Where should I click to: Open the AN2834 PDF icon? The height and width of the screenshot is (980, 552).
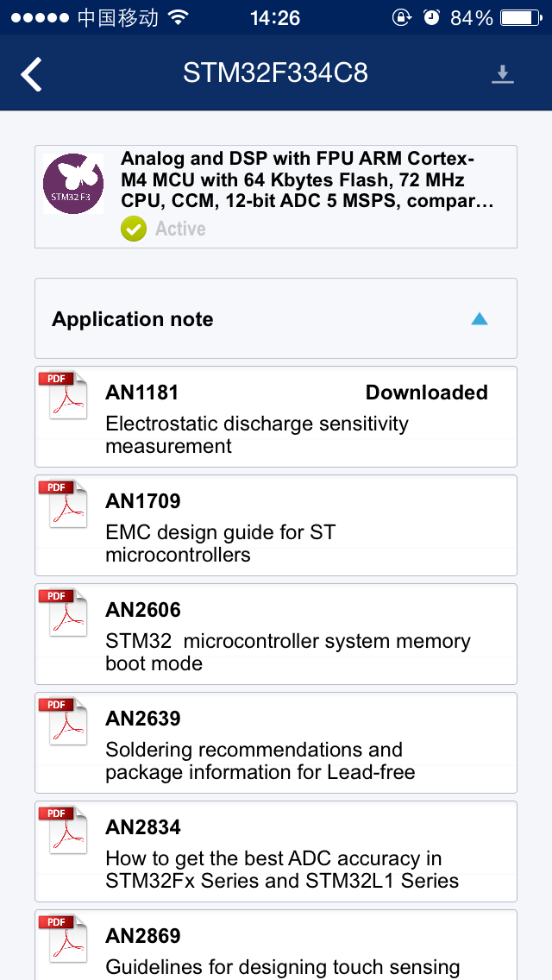[64, 830]
